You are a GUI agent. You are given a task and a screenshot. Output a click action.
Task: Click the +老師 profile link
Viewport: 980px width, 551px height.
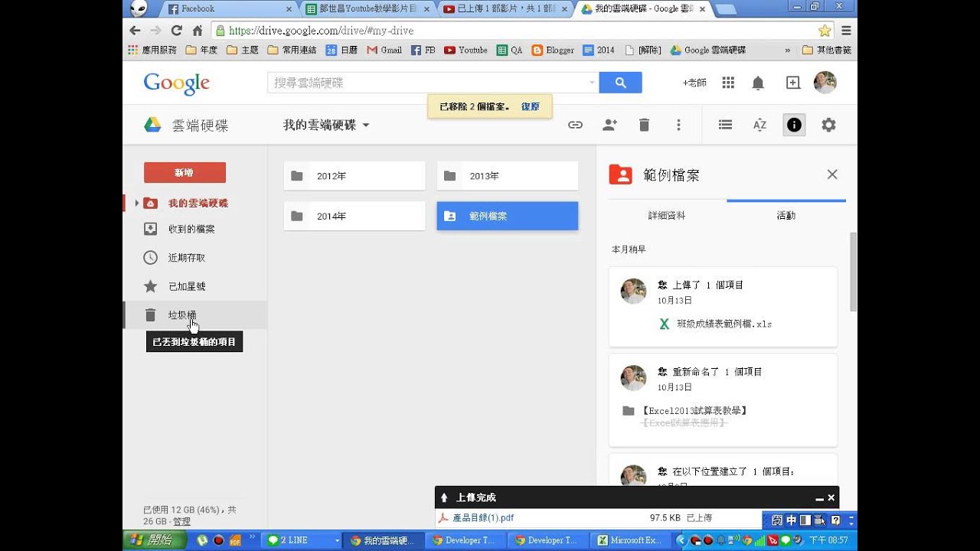[x=694, y=83]
